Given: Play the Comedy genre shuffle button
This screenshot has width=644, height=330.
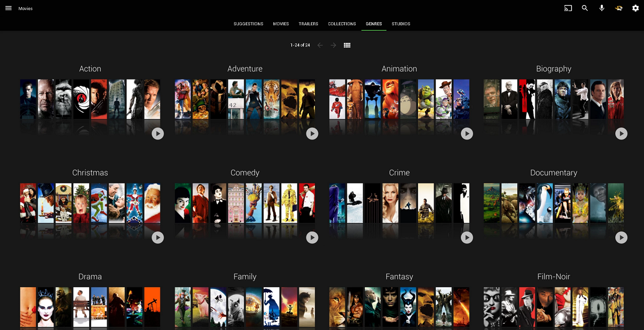Looking at the screenshot, I should [x=312, y=237].
